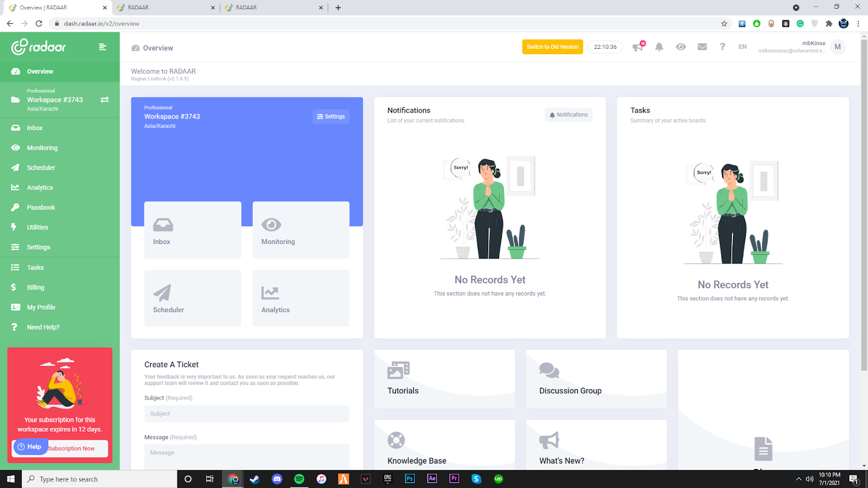Open Billing from the sidebar
The width and height of the screenshot is (868, 488).
60,287
